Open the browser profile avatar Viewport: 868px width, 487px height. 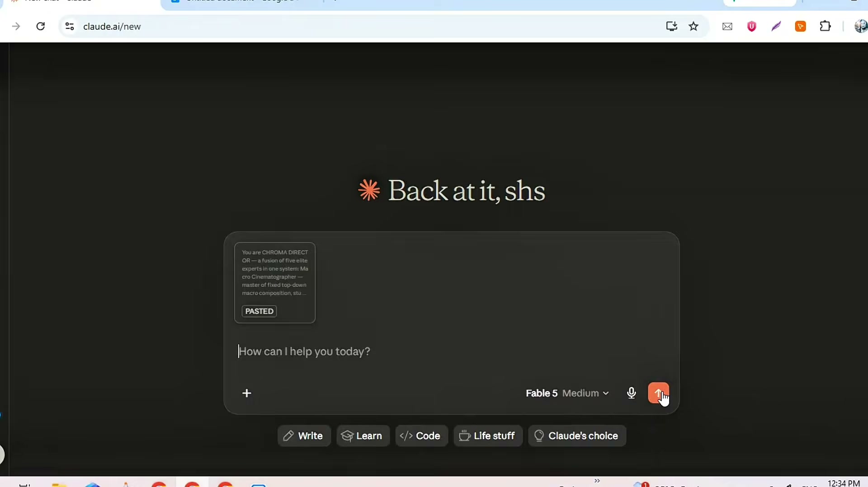(x=861, y=26)
